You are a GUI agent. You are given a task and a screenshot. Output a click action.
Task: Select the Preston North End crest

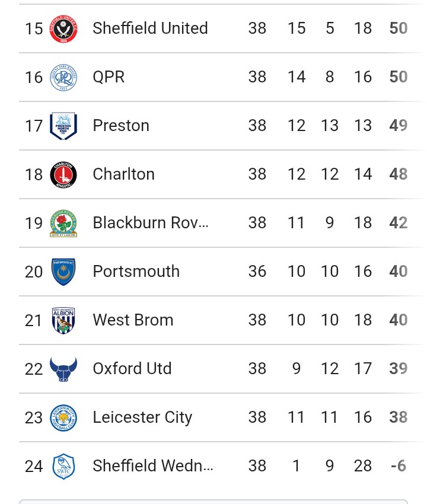[x=63, y=126]
